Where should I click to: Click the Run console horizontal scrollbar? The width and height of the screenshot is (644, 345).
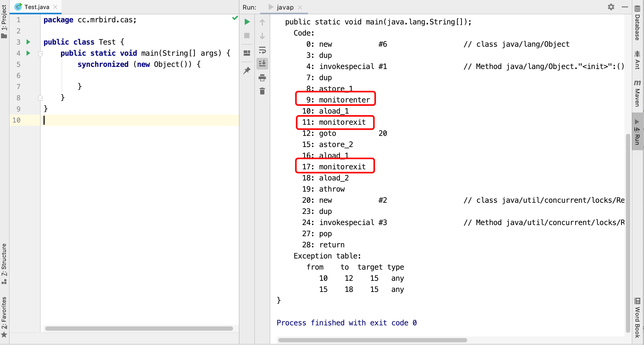373,340
